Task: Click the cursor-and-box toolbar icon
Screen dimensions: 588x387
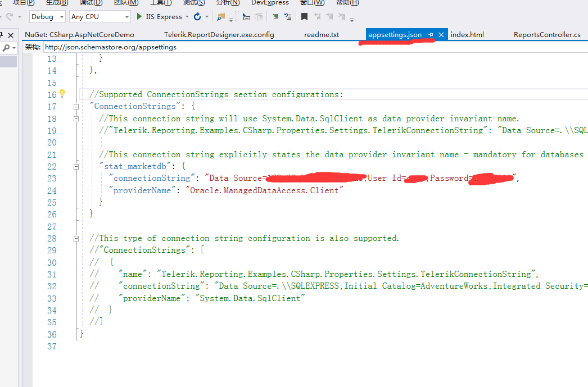Action: 246,16
